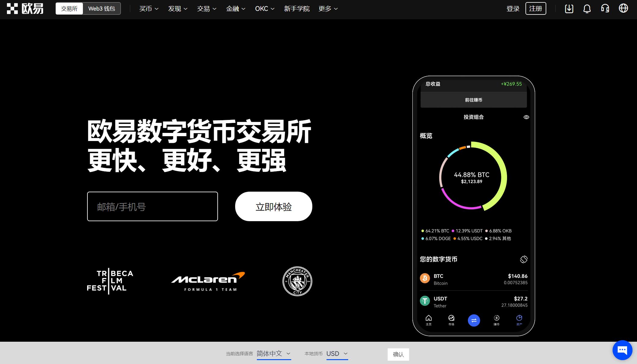Click email/phone number input field
This screenshot has height=364, width=637.
(152, 206)
